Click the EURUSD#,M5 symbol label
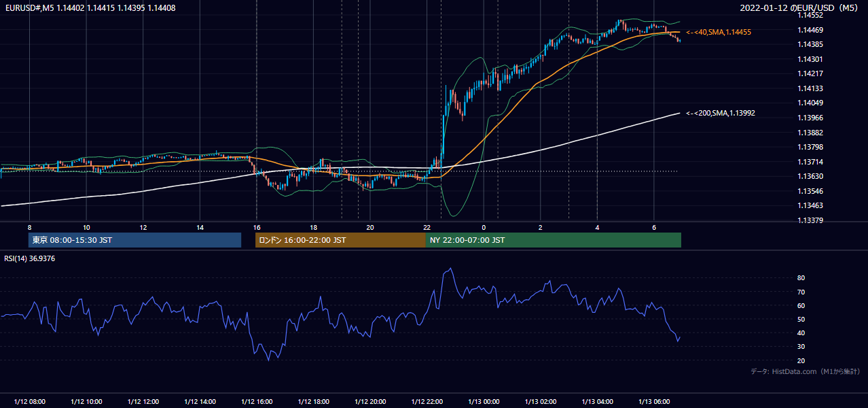The width and height of the screenshot is (868, 408). (29, 7)
